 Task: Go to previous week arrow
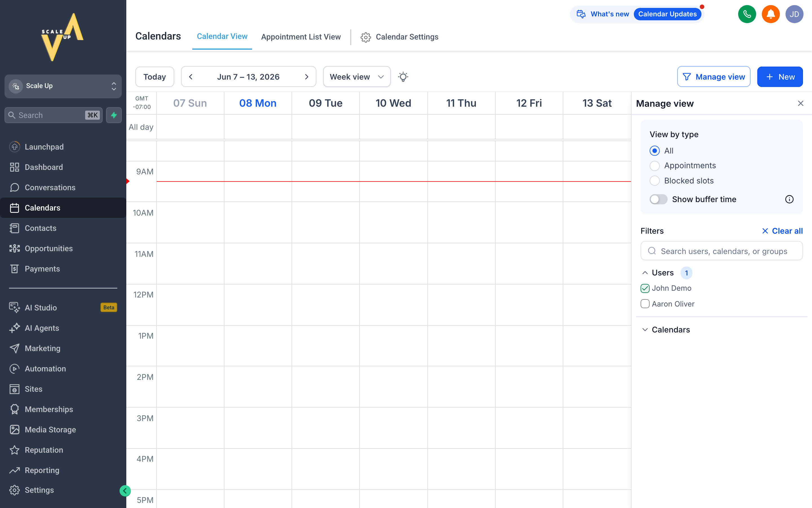click(191, 76)
